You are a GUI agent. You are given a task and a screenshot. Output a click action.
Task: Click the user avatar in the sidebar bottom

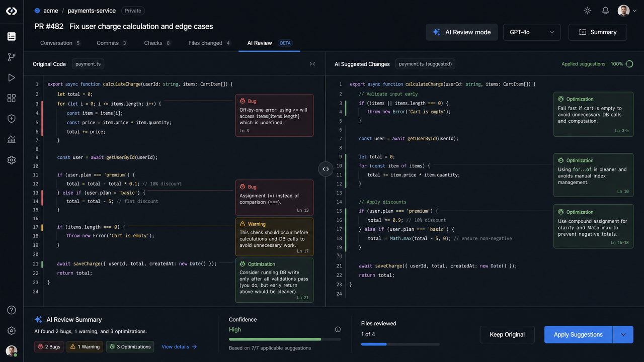(x=12, y=351)
